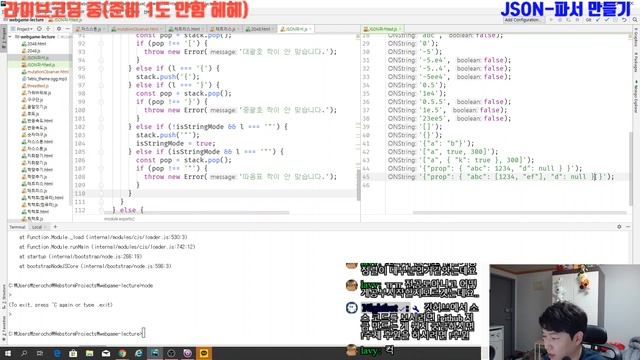This screenshot has width=640, height=360.
Task: Collapse the webgame-lecture root folder
Action: coord(10,37)
